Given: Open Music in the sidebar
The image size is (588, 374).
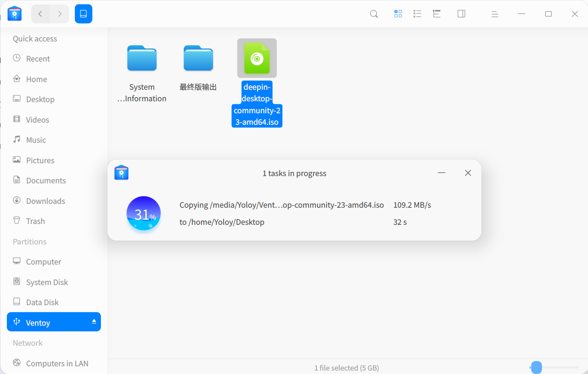Looking at the screenshot, I should pos(54,140).
